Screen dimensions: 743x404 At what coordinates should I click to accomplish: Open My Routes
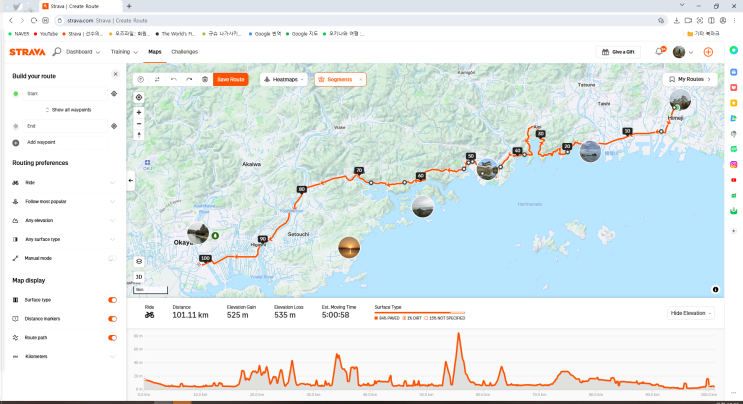pyautogui.click(x=690, y=80)
